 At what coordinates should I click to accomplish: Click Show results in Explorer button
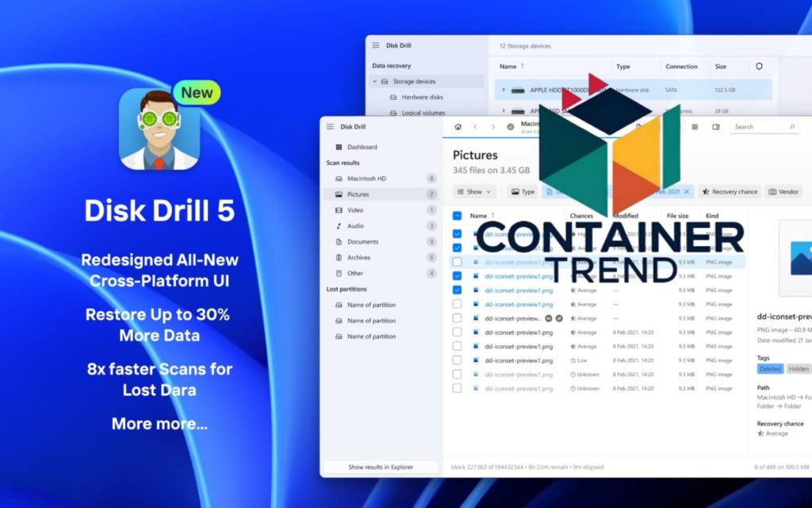point(381,467)
